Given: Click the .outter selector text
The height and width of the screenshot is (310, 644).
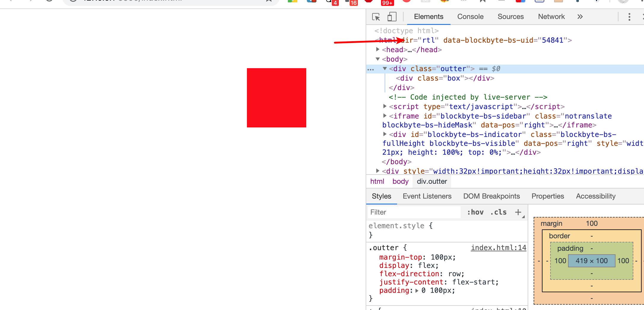Looking at the screenshot, I should [384, 248].
